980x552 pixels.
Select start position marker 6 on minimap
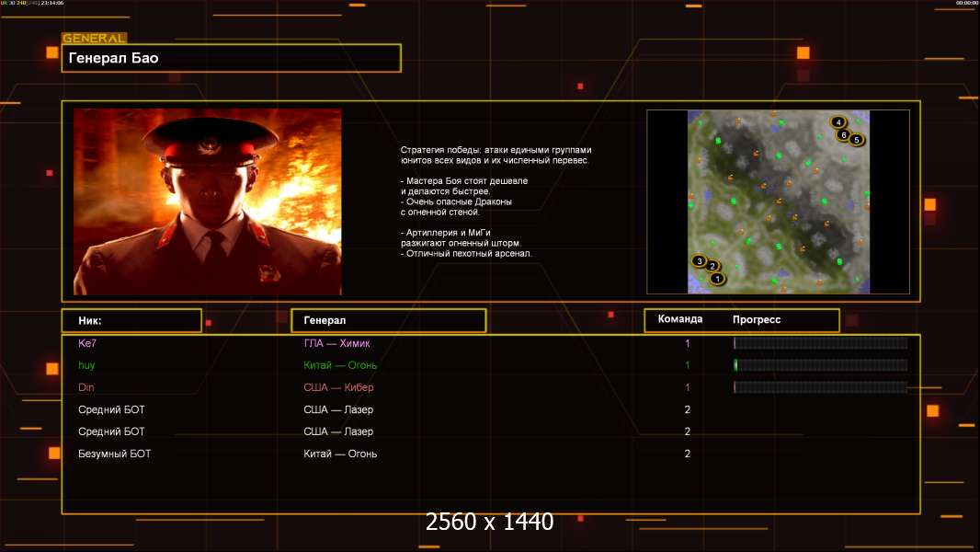(843, 134)
